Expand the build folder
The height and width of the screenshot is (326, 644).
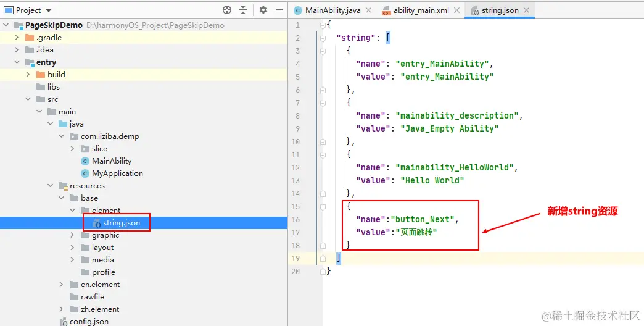pyautogui.click(x=28, y=75)
